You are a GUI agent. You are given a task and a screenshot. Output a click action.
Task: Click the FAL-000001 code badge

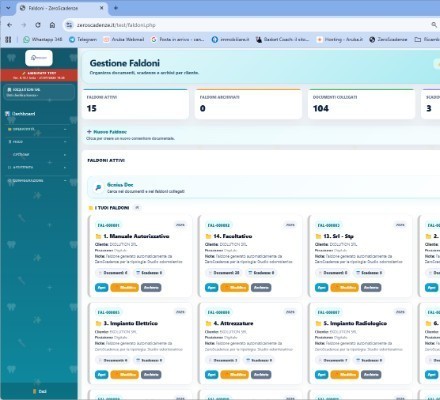coord(108,225)
